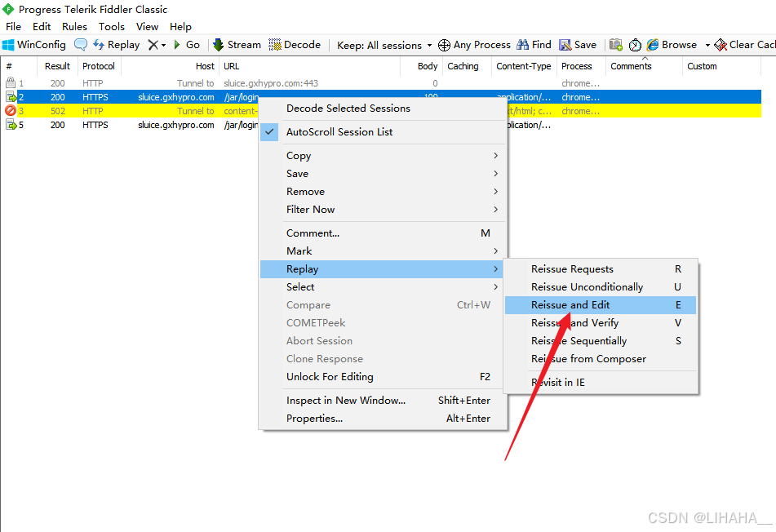This screenshot has width=776, height=532.
Task: Open the Help menu
Action: (180, 27)
